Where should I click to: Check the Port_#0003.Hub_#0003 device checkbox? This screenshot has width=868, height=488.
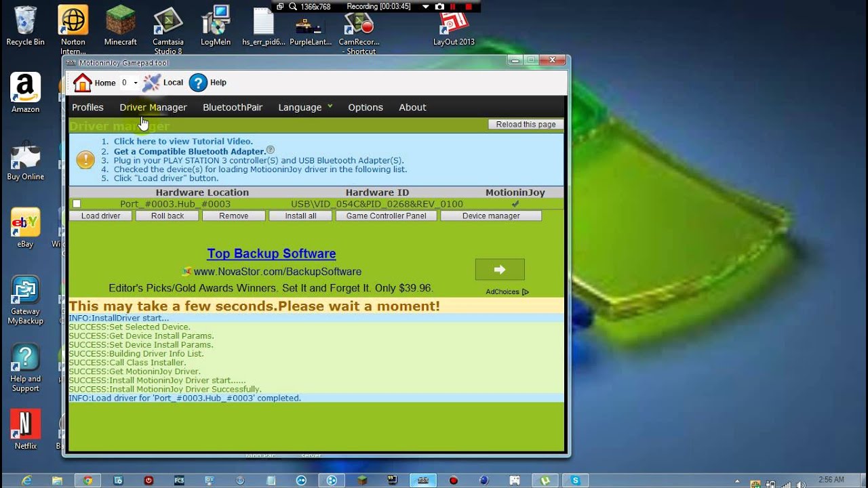point(77,203)
